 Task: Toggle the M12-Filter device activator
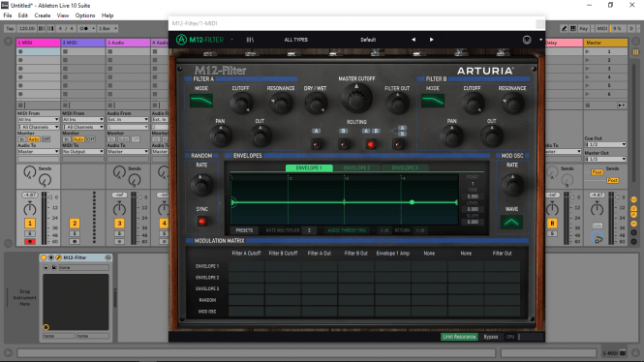[x=44, y=257]
